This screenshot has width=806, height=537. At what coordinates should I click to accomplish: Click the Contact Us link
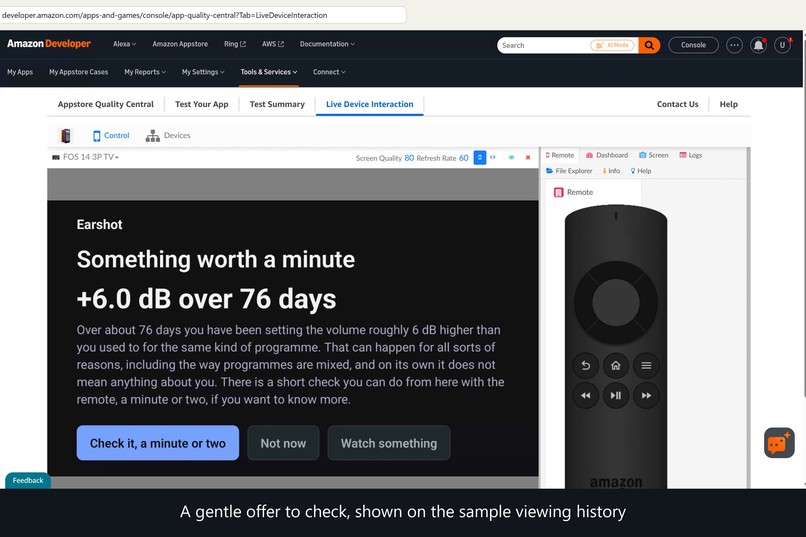coord(677,104)
